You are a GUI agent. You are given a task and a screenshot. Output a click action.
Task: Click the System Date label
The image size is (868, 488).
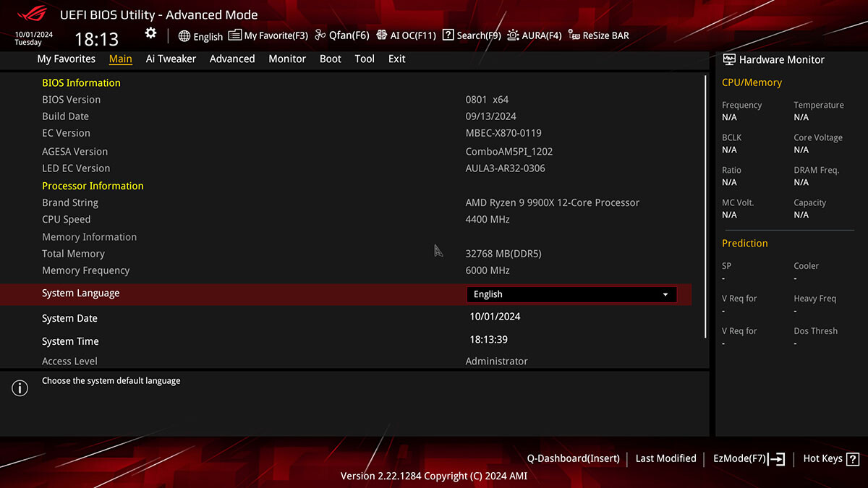tap(69, 318)
